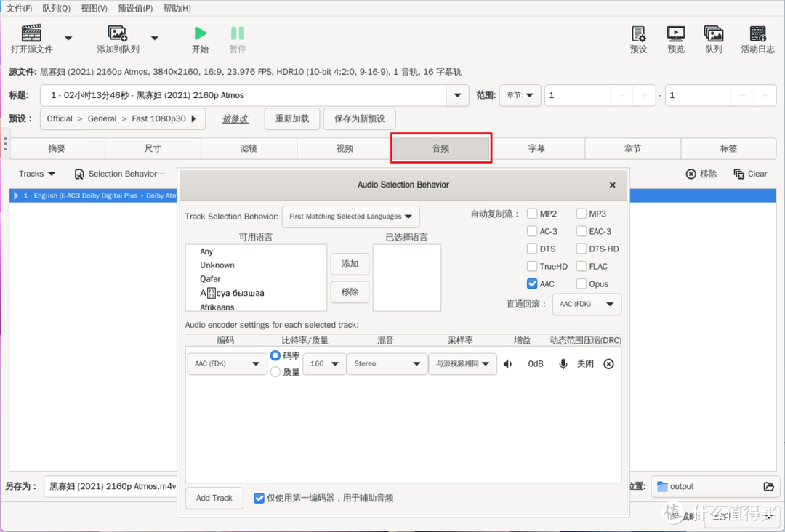Click the Add Track button
The width and height of the screenshot is (785, 532).
click(x=214, y=498)
